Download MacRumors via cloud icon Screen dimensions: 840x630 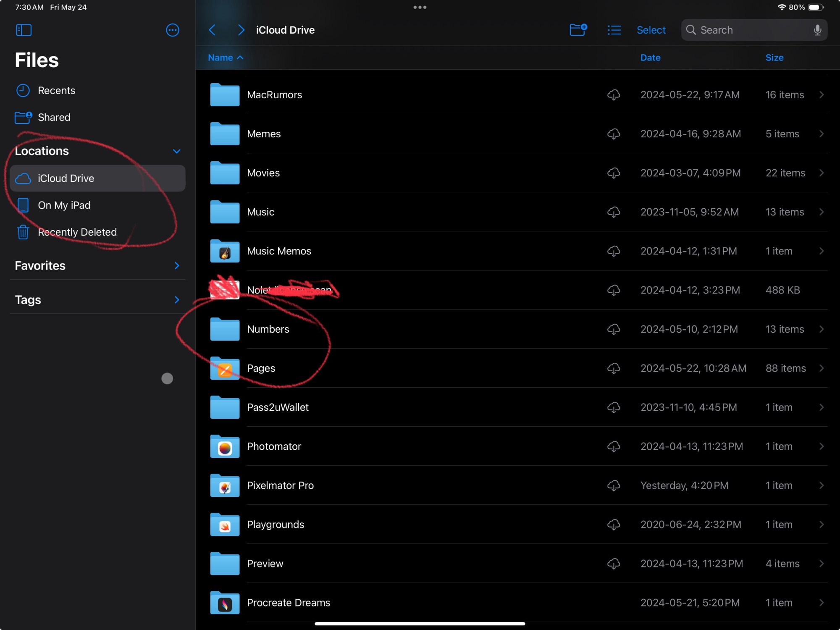point(614,95)
